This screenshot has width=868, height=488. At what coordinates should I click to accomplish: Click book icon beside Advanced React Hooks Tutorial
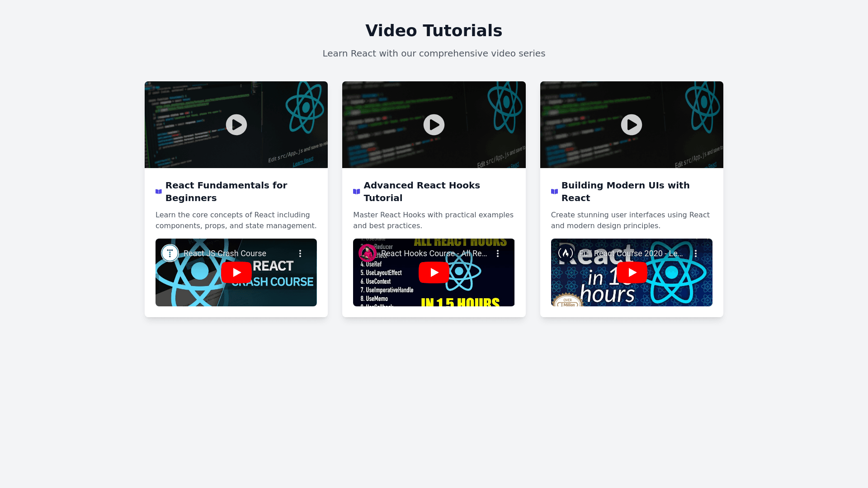[356, 192]
